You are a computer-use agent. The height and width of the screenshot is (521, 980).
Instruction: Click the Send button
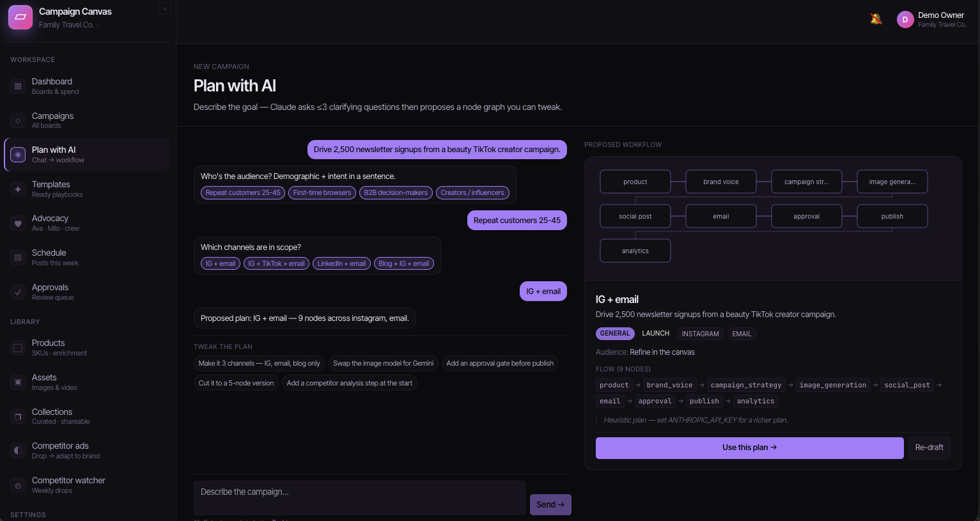tap(550, 504)
